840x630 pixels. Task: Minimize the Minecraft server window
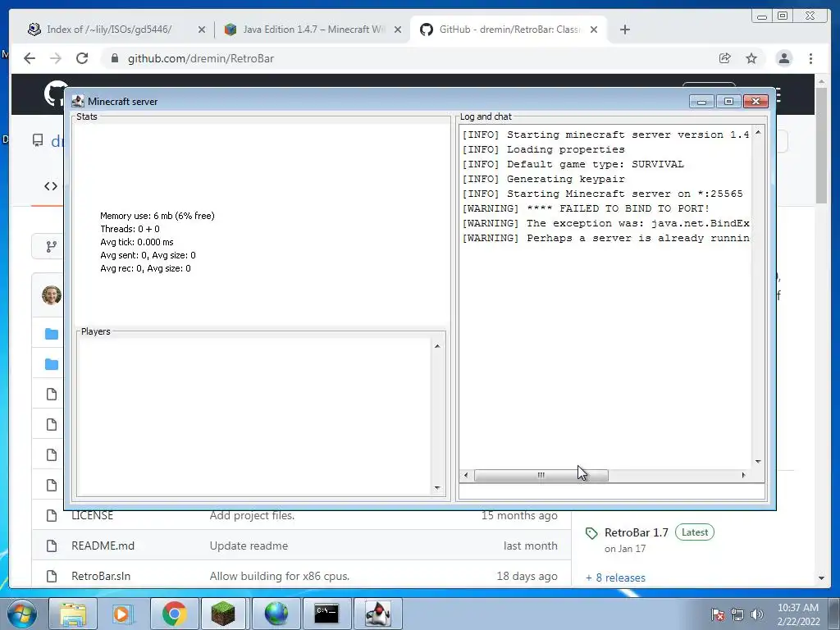701,101
